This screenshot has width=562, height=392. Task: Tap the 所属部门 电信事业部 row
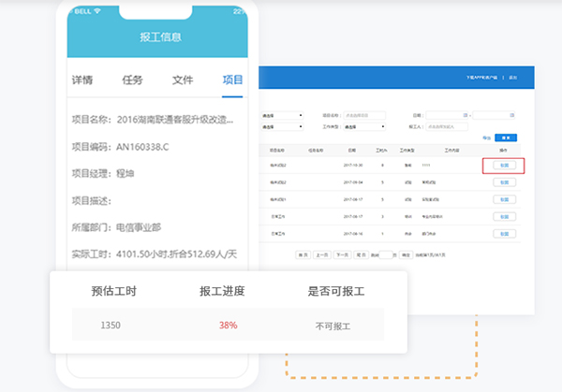click(116, 227)
